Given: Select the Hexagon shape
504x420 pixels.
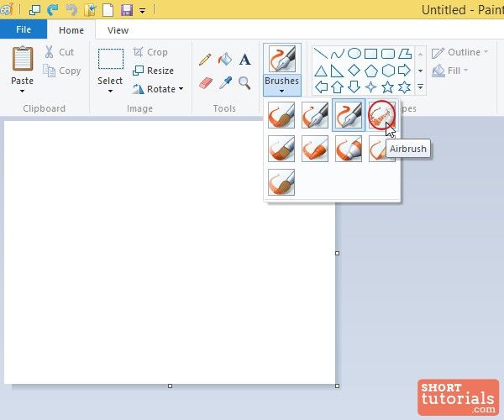Looking at the screenshot, I should 388,71.
